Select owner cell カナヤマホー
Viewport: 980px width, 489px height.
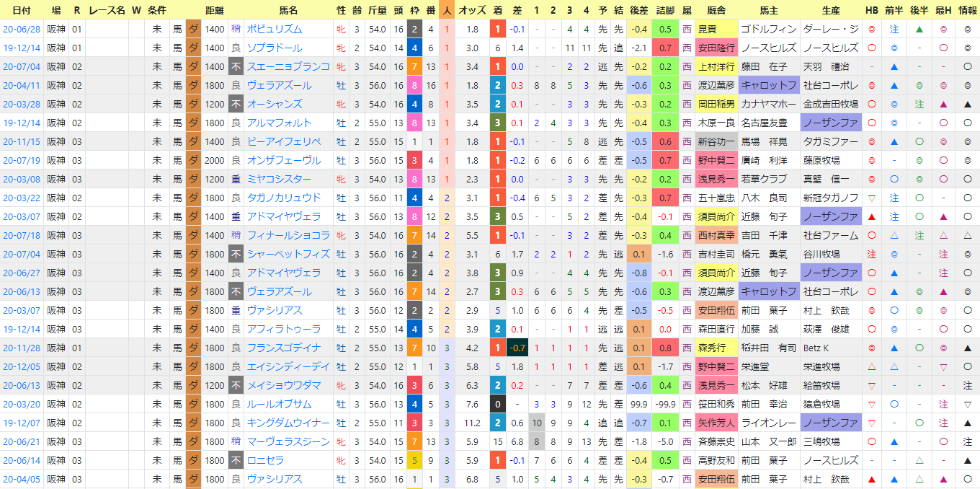[769, 104]
